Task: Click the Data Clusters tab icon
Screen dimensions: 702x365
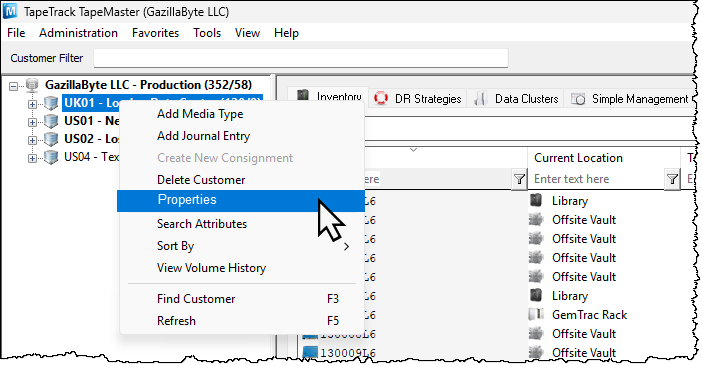Action: coord(480,98)
